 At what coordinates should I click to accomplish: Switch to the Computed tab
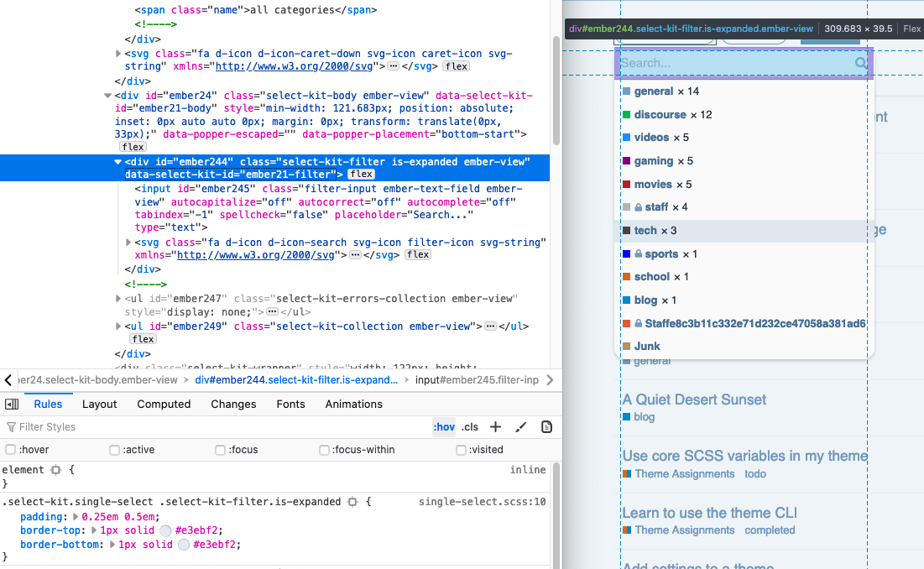click(164, 404)
